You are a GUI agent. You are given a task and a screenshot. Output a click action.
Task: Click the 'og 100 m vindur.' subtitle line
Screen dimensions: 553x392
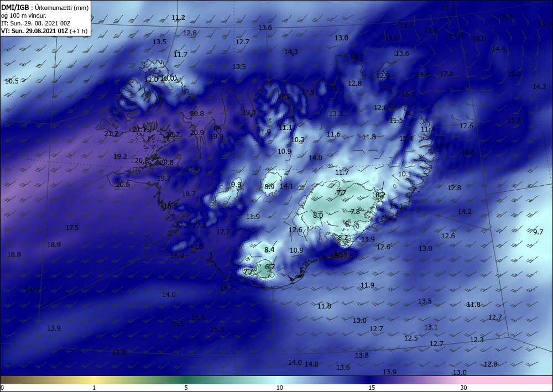(24, 15)
